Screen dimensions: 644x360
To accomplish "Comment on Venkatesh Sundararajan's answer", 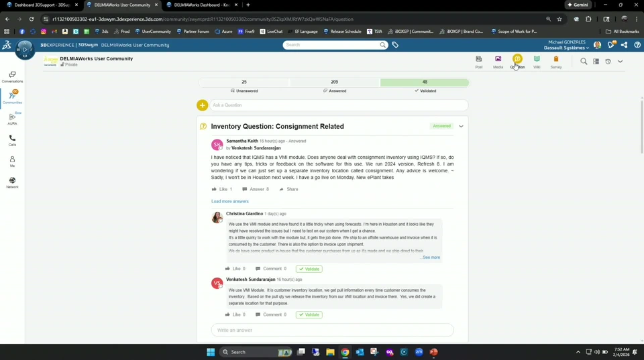I will tap(271, 314).
